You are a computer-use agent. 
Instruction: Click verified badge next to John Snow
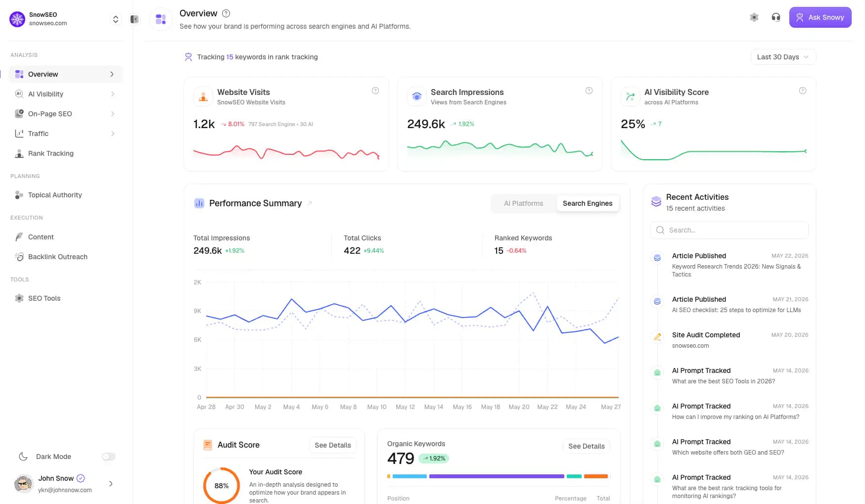coord(81,478)
